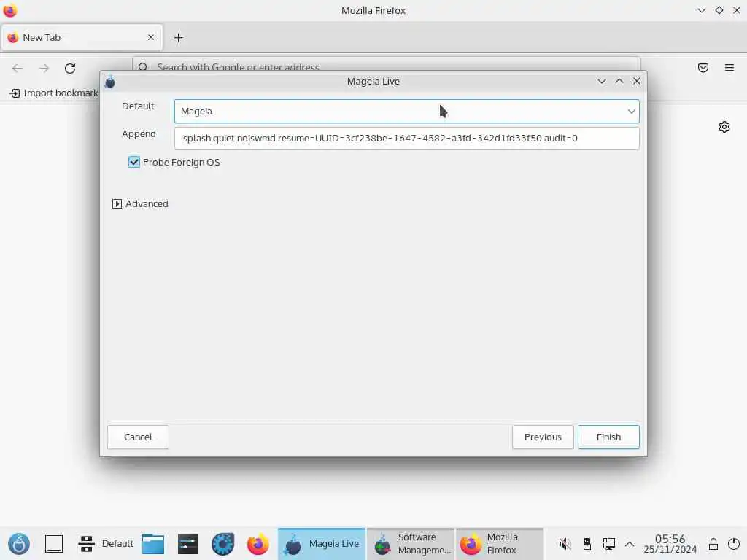Viewport: 747px width, 560px height.
Task: Click the Cancel button
Action: pyautogui.click(x=138, y=437)
